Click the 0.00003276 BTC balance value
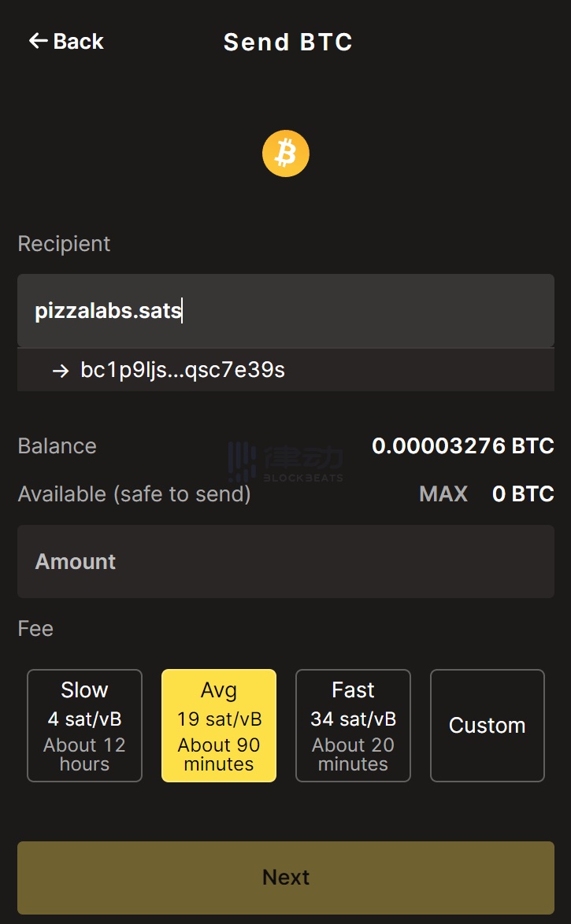The image size is (571, 924). click(462, 445)
